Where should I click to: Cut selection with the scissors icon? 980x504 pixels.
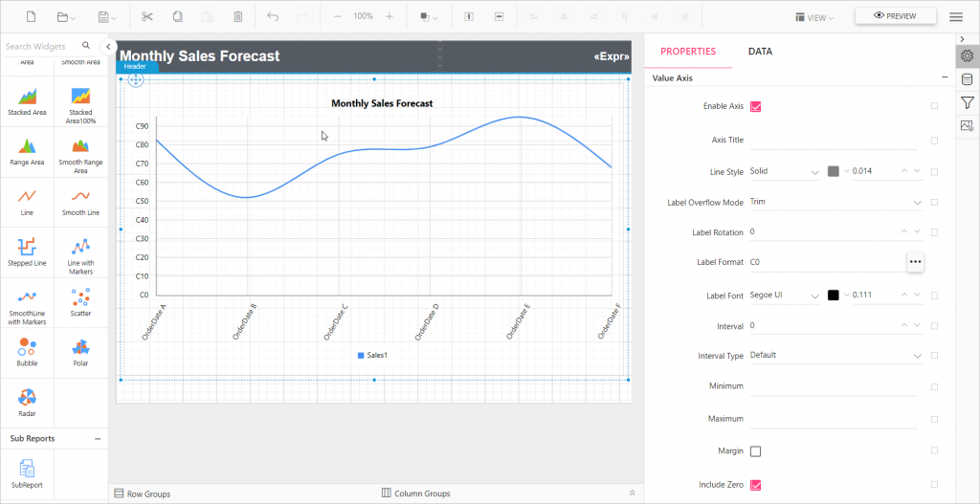146,17
